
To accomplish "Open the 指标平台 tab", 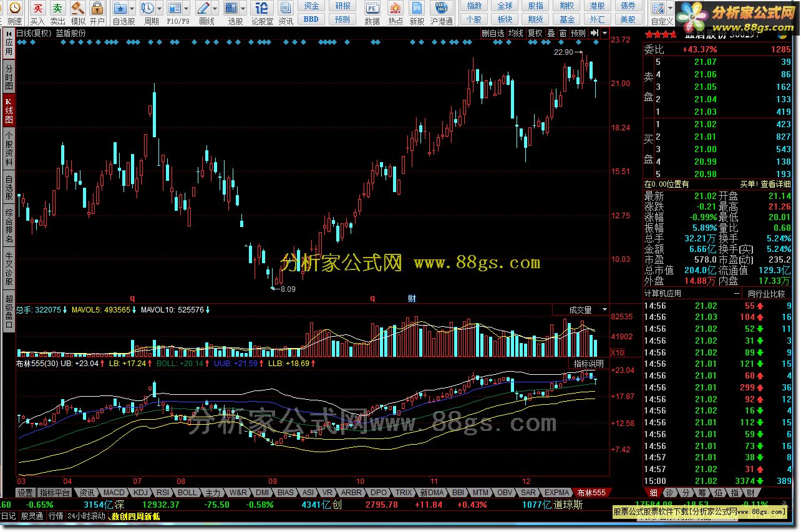I will coord(55,493).
